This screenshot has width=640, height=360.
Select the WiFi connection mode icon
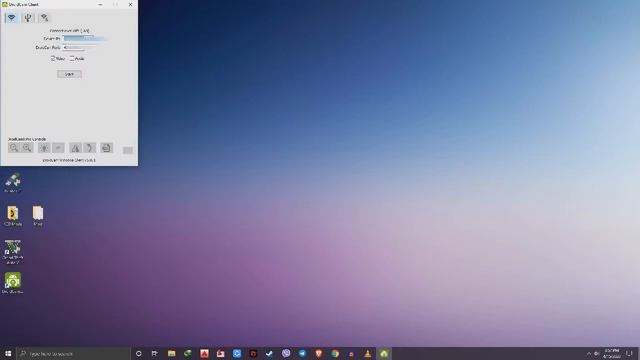(11, 18)
